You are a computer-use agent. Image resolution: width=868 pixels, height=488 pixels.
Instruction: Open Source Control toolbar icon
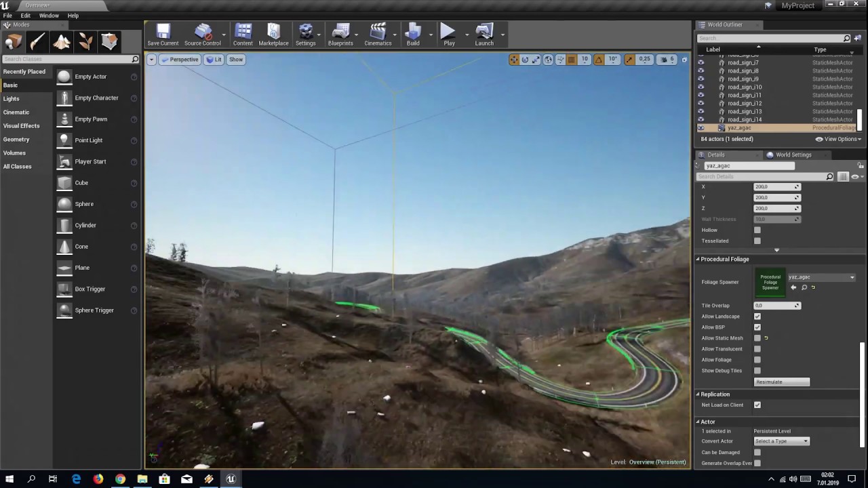coord(202,35)
